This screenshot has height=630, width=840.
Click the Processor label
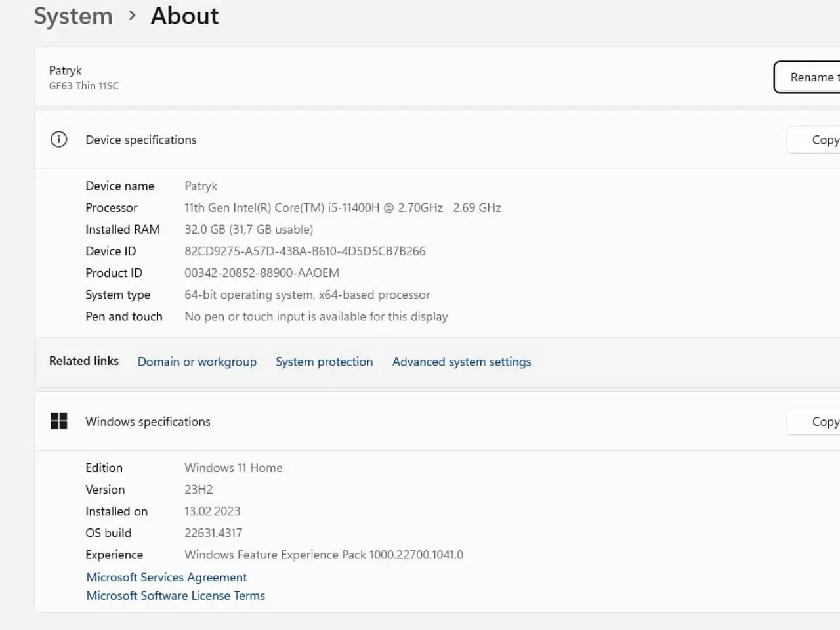[112, 207]
